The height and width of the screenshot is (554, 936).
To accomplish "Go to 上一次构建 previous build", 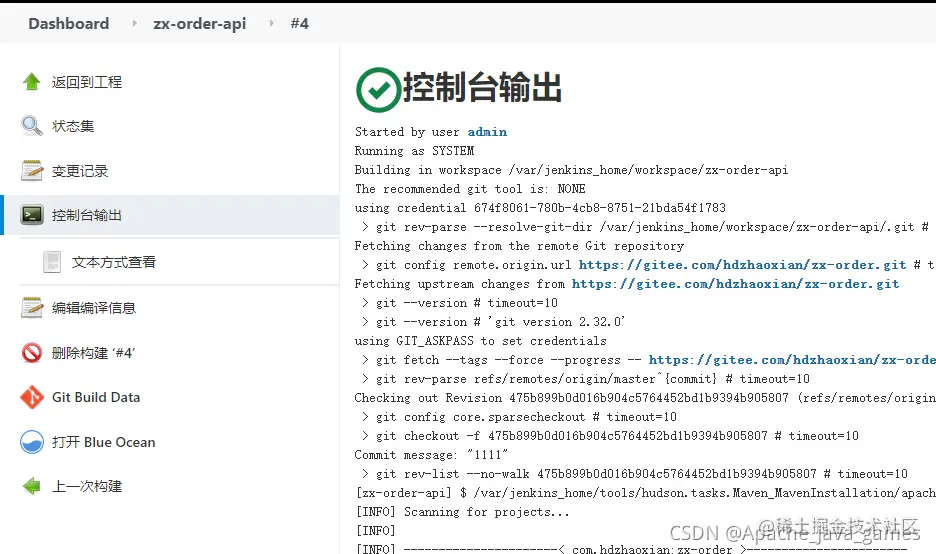I will [87, 487].
